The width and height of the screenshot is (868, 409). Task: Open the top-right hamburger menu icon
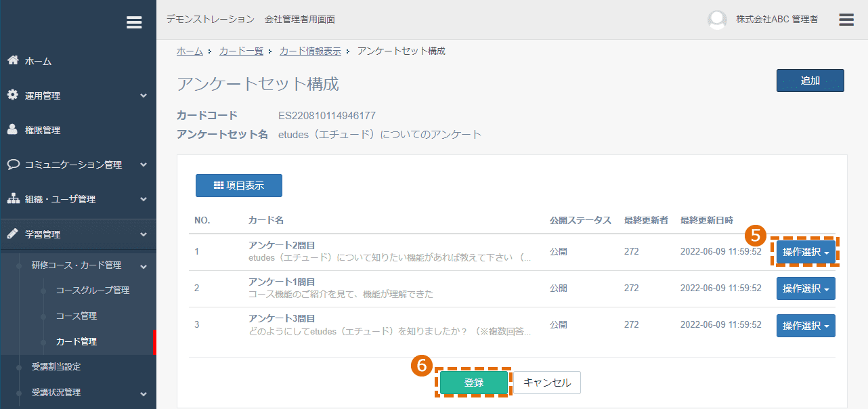click(846, 20)
